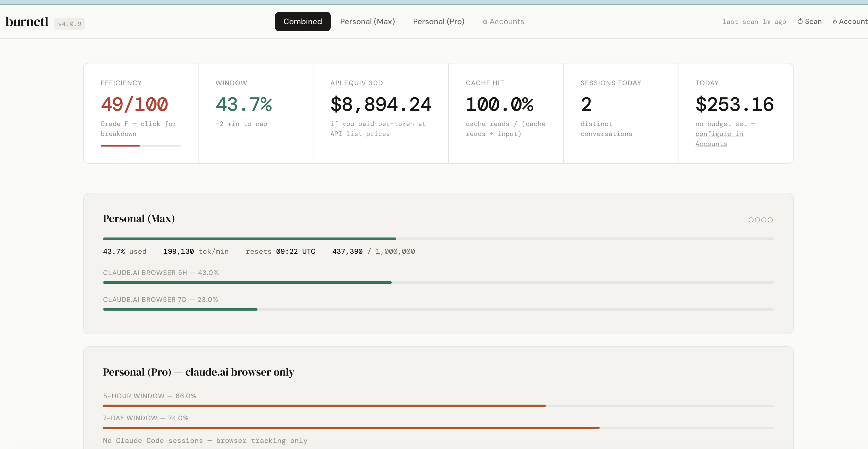Open Account settings in the top-right corner
This screenshot has width=868, height=449.
[850, 21]
